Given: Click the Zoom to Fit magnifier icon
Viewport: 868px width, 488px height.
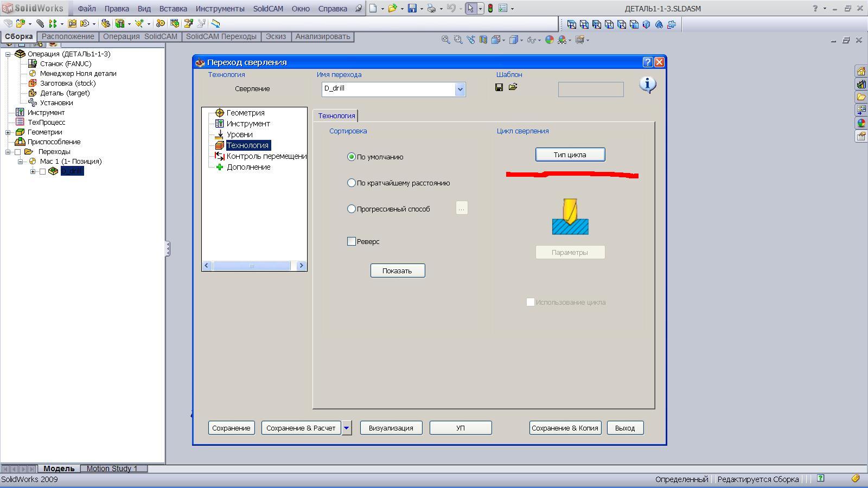Looking at the screenshot, I should (445, 40).
